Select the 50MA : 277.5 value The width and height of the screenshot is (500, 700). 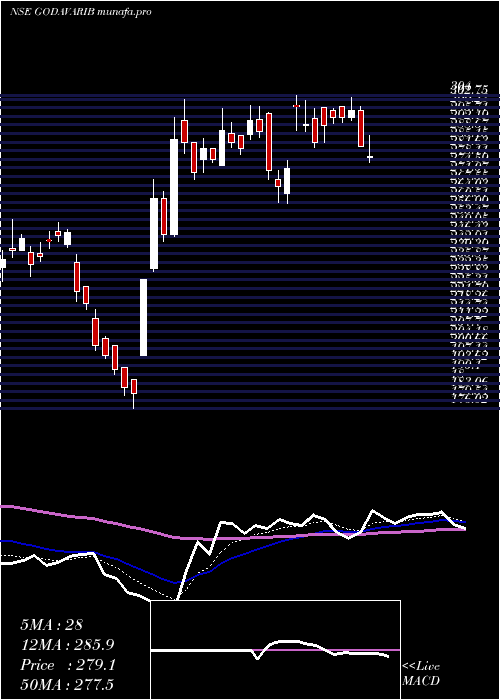[67, 685]
